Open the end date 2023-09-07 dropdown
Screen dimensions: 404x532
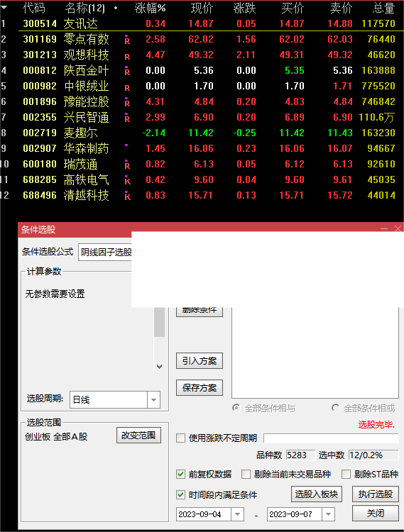click(328, 514)
